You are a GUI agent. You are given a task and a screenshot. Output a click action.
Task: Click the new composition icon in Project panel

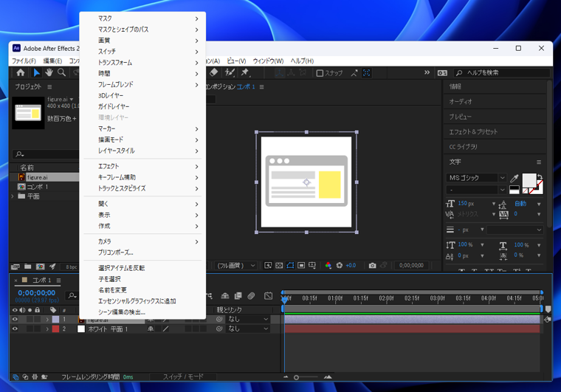(x=40, y=267)
